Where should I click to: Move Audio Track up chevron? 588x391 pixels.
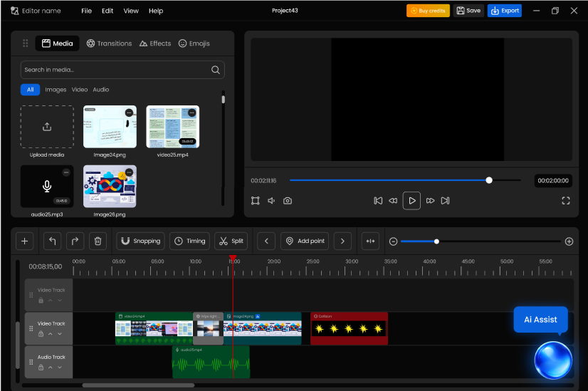click(x=51, y=367)
